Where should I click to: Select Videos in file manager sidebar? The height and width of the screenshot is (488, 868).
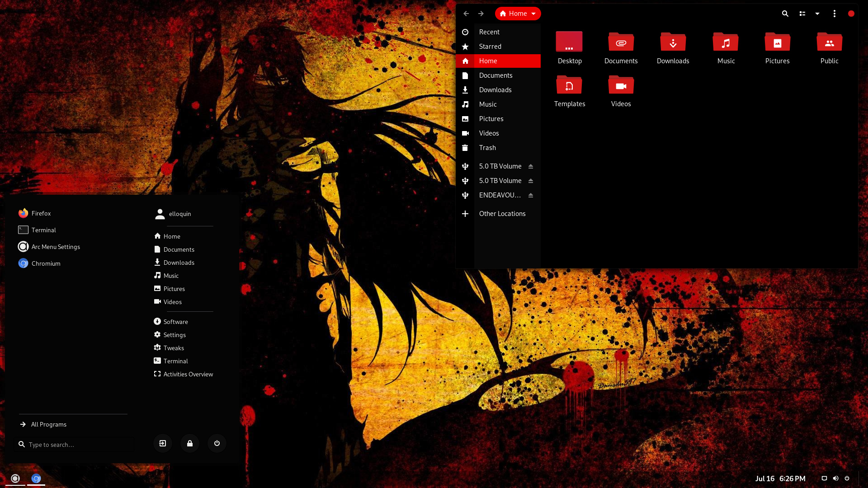pyautogui.click(x=498, y=133)
